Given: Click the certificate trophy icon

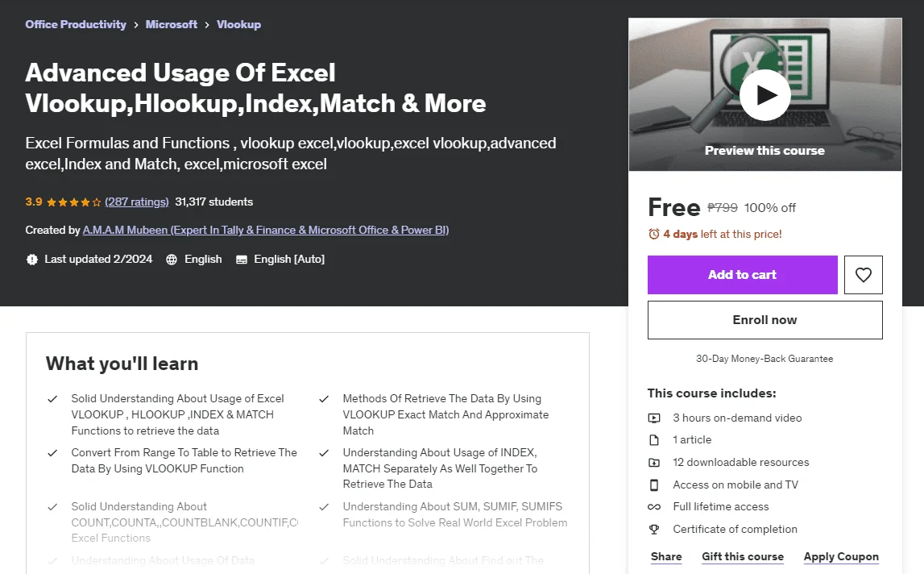Looking at the screenshot, I should coord(654,529).
